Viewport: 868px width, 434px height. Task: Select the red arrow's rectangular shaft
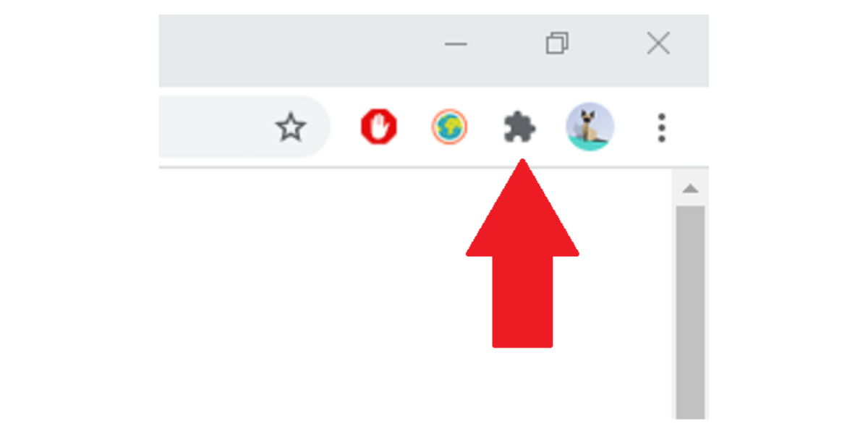click(x=522, y=302)
